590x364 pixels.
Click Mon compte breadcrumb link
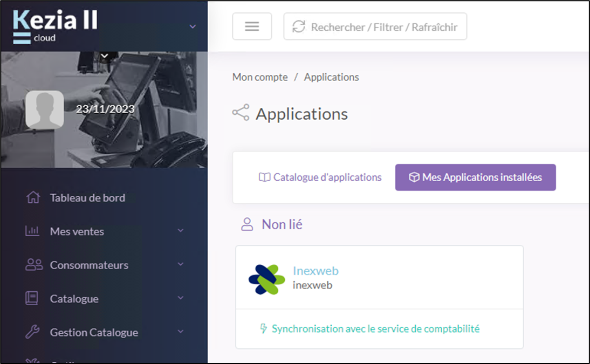(260, 77)
